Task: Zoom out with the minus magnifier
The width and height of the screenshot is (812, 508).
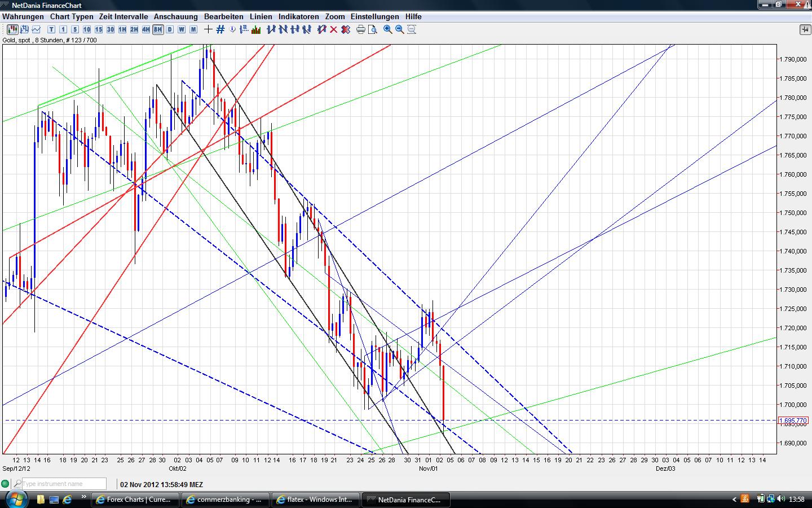Action: point(400,29)
